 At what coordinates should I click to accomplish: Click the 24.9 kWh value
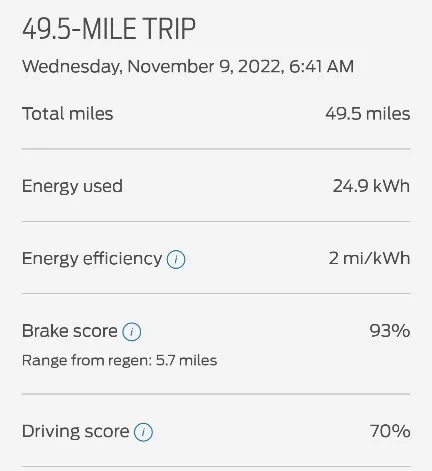371,186
